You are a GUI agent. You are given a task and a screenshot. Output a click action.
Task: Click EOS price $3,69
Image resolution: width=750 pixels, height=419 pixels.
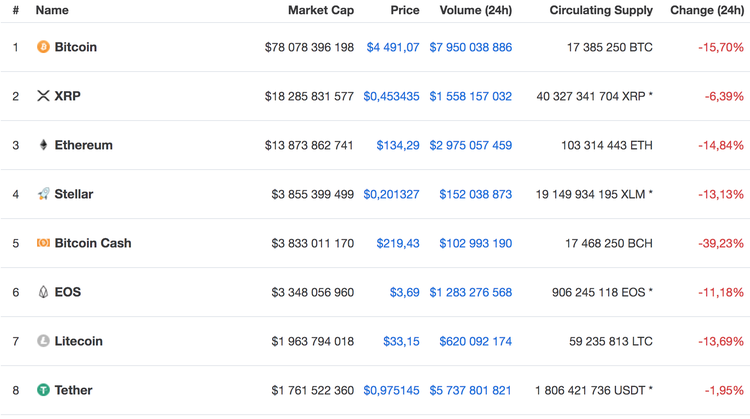click(x=405, y=292)
